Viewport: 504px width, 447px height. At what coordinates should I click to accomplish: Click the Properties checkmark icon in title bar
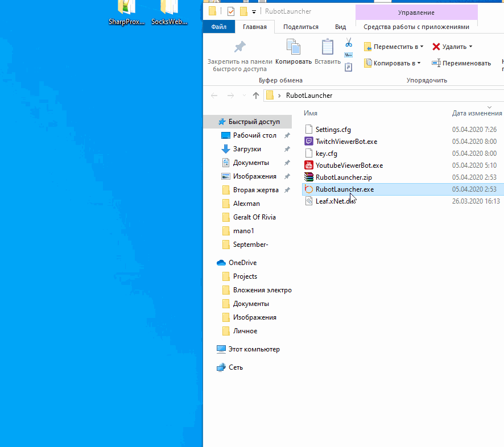[x=230, y=11]
